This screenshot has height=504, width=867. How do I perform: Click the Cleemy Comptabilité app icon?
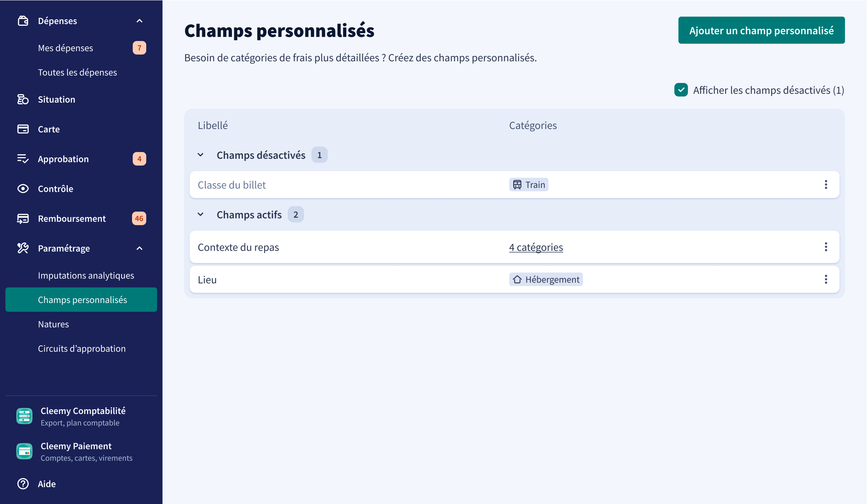pyautogui.click(x=24, y=416)
